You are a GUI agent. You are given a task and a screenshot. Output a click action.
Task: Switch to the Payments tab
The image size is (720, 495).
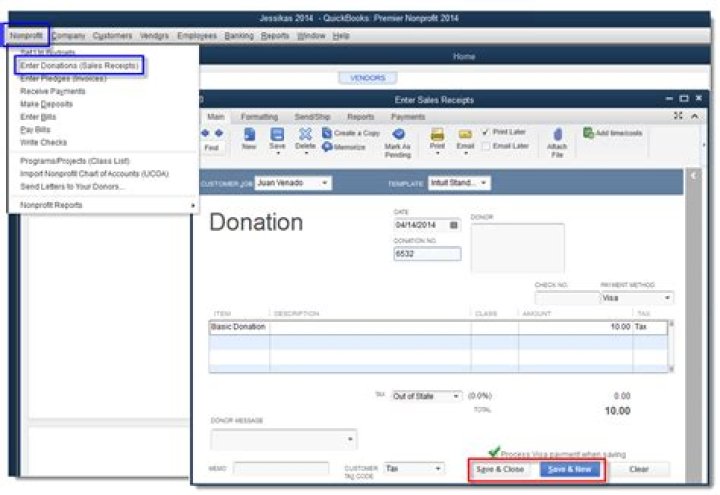click(408, 117)
